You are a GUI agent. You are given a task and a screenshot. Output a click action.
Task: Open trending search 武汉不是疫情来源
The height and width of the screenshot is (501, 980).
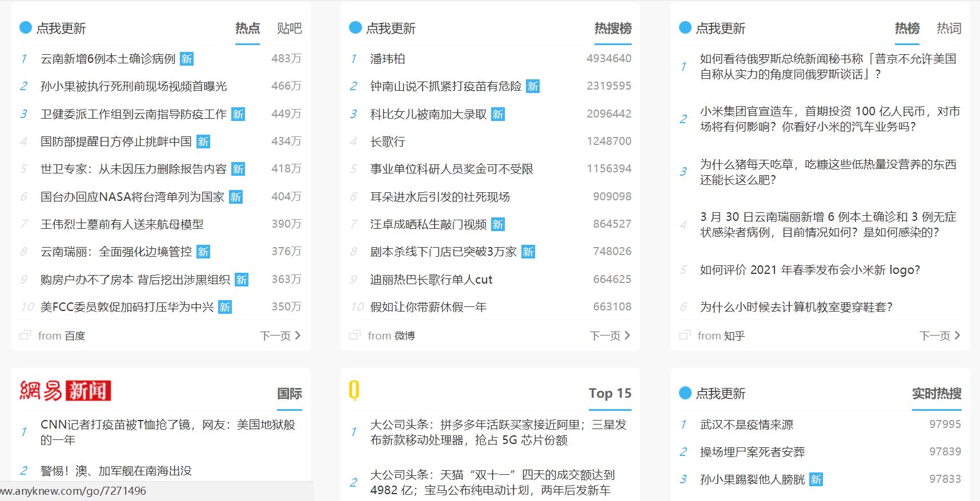coord(746,425)
